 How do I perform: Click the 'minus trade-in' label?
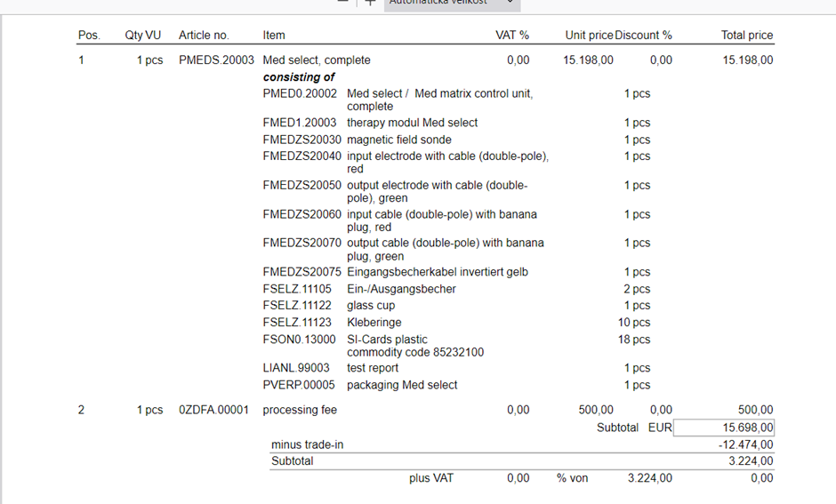pos(309,444)
